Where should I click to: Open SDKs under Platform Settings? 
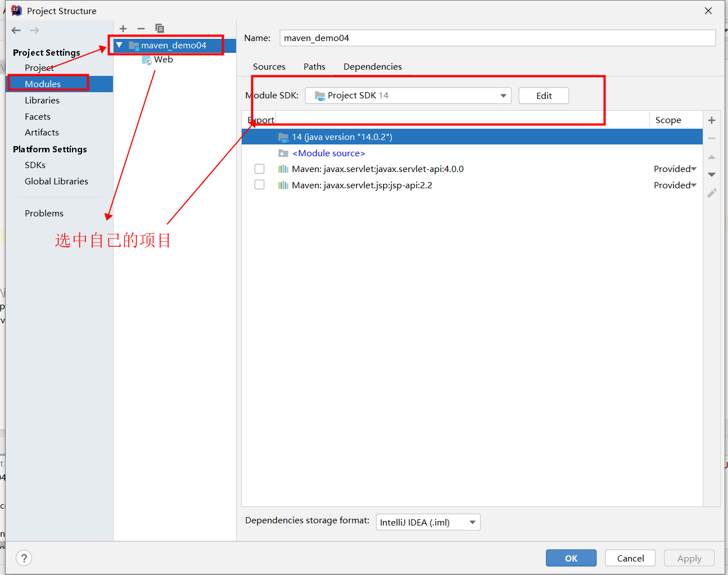click(35, 165)
